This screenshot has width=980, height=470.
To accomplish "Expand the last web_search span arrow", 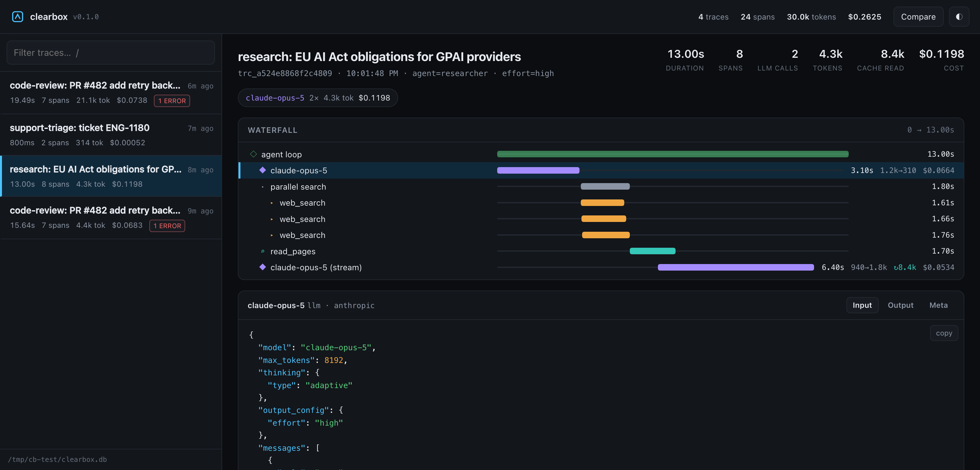I will pyautogui.click(x=272, y=235).
